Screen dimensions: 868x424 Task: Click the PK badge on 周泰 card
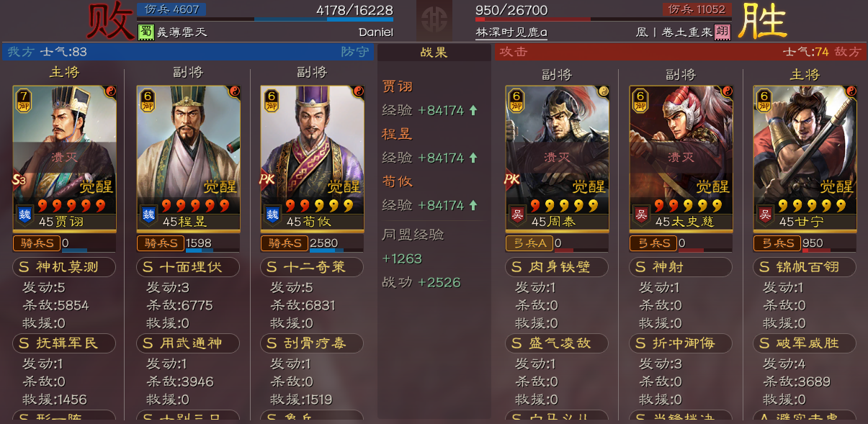pyautogui.click(x=513, y=180)
